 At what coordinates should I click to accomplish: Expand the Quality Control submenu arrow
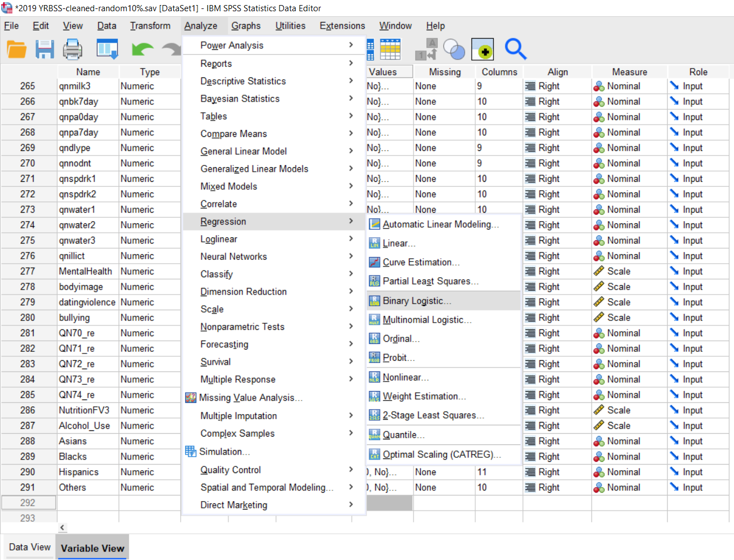tap(351, 470)
